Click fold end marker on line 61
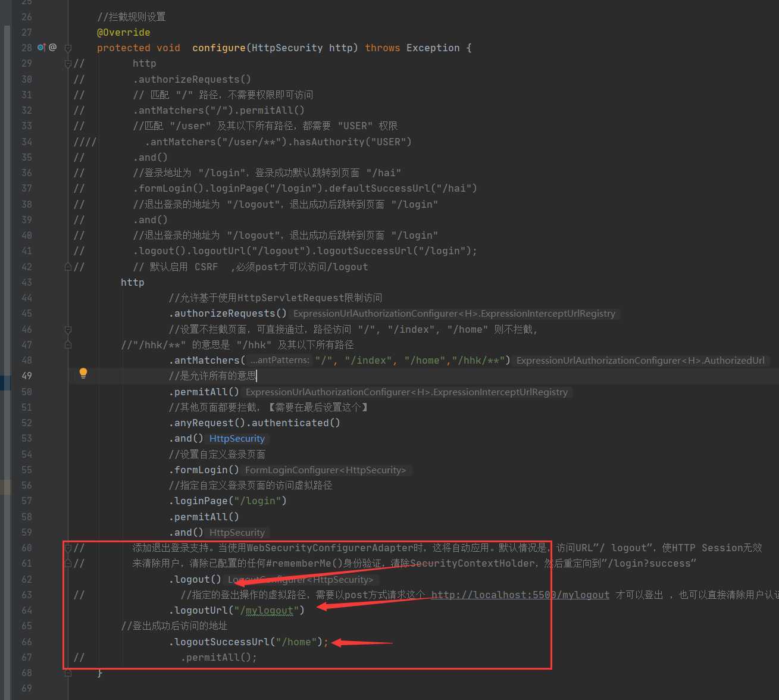 tap(68, 563)
